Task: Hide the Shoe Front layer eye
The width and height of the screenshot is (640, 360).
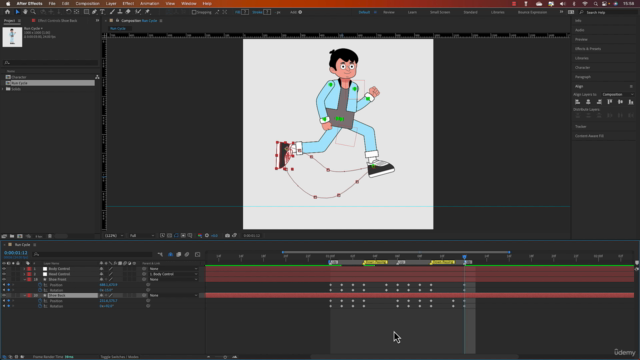Action: (4, 280)
